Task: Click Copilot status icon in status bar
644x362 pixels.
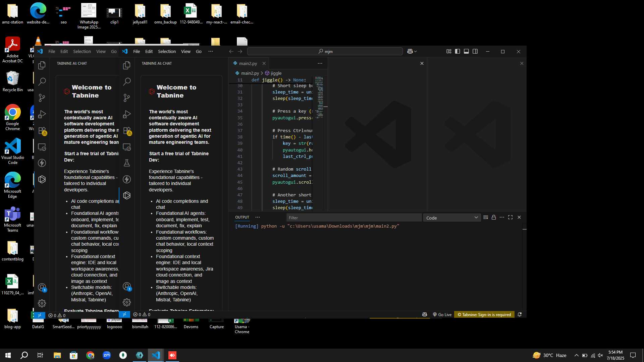Action: pos(425,314)
